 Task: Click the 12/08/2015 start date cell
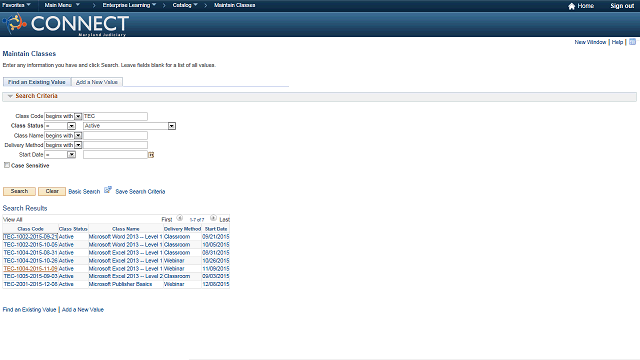216,284
